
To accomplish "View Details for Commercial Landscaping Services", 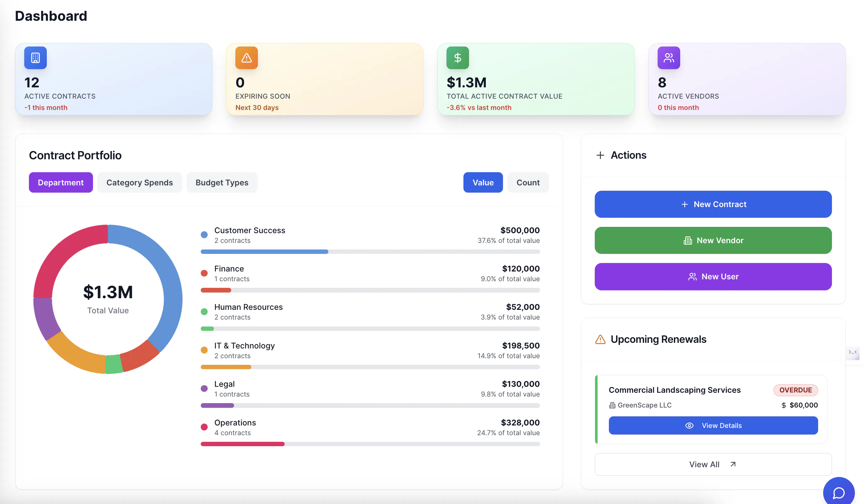I will [x=713, y=425].
